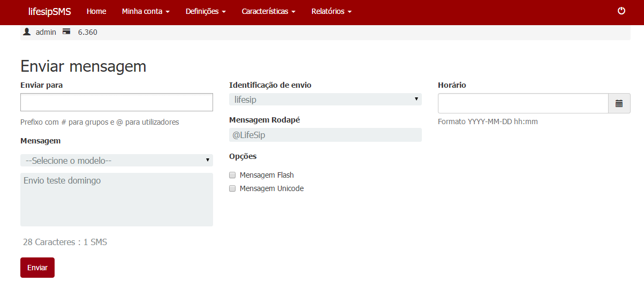The width and height of the screenshot is (644, 289).
Task: Enable the Mensagem Flash checkbox
Action: click(232, 175)
